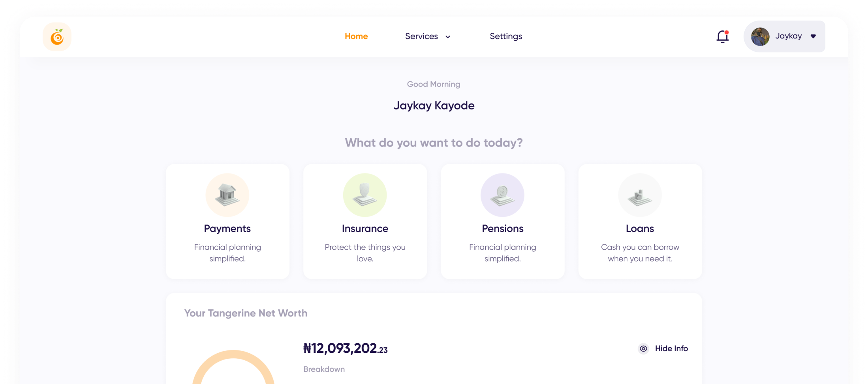868x384 pixels.
Task: Open notifications via the bell icon
Action: click(x=722, y=37)
